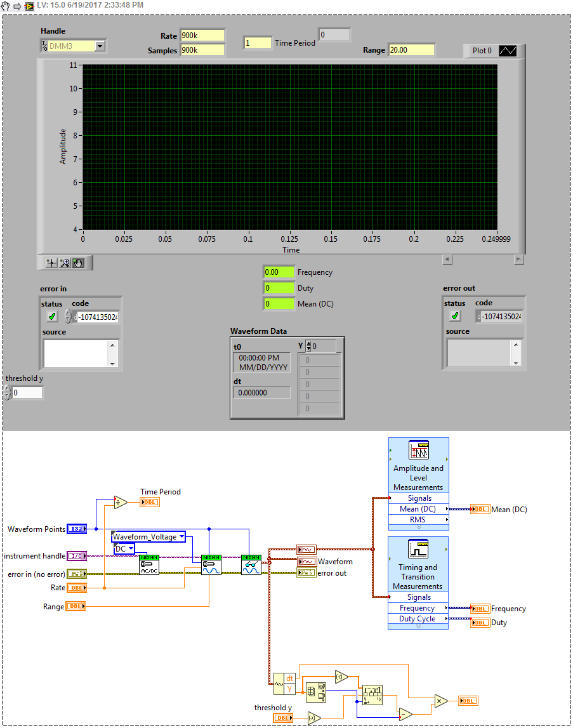Click the right scroll arrow below the graph
Screen dimensions: 573x728
click(518, 259)
